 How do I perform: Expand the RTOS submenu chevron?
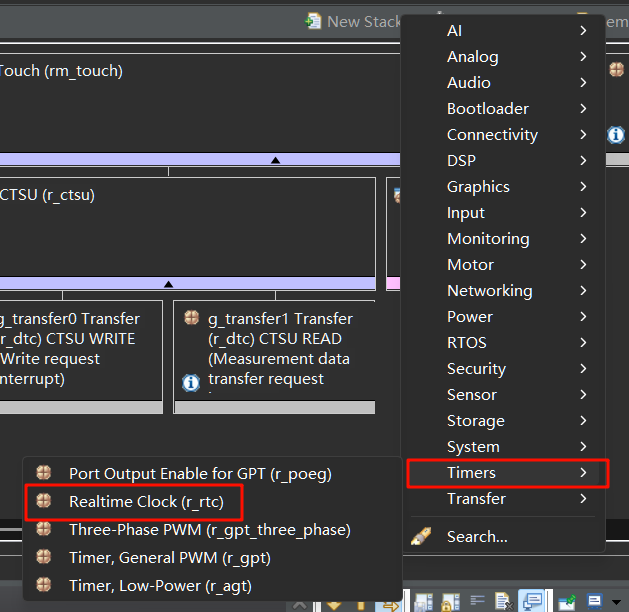(x=583, y=342)
